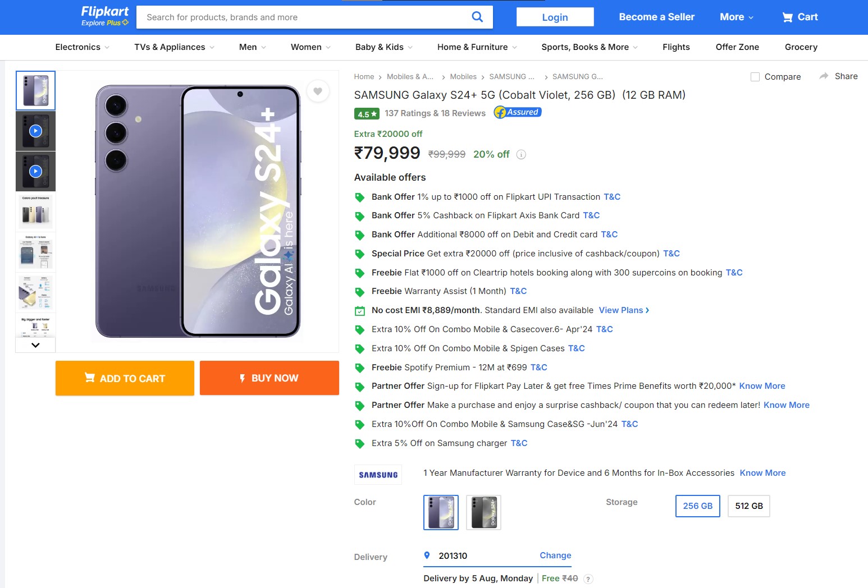Image resolution: width=868 pixels, height=588 pixels.
Task: Click the info icon next to 20% off
Action: (521, 154)
